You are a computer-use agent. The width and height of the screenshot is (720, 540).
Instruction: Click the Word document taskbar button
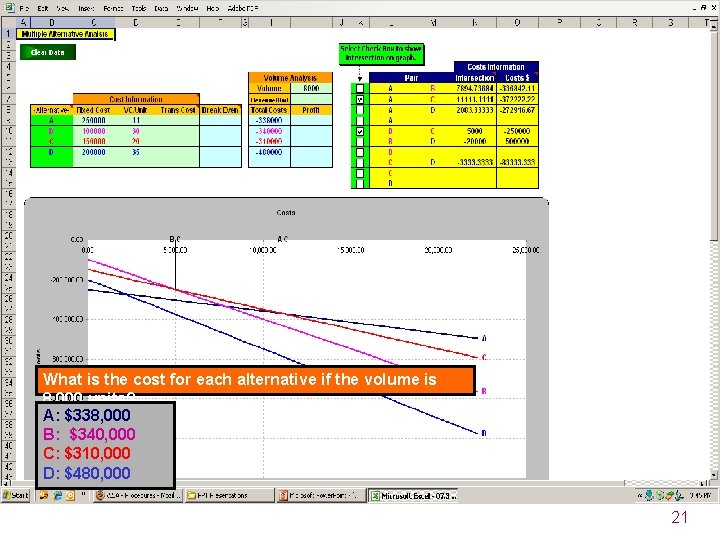click(x=138, y=495)
